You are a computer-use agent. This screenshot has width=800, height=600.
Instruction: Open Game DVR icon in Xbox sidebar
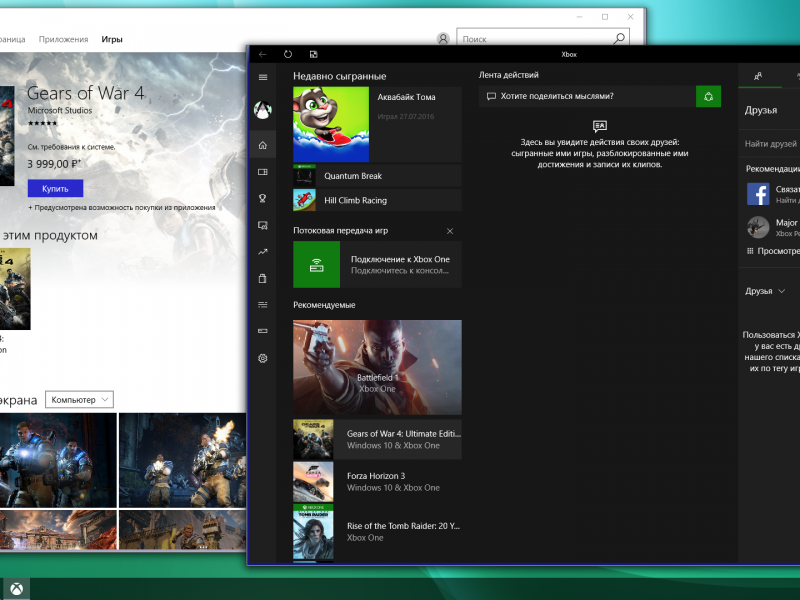263,225
